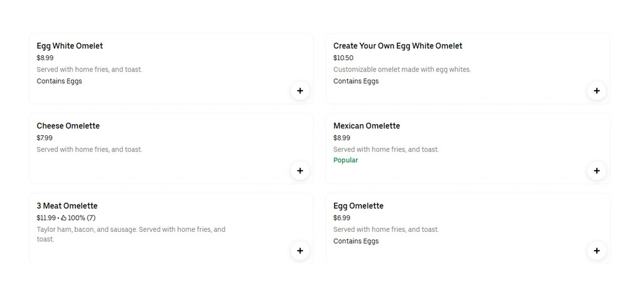This screenshot has height=292, width=644.
Task: Add Egg Omelette with plus button
Action: (596, 251)
